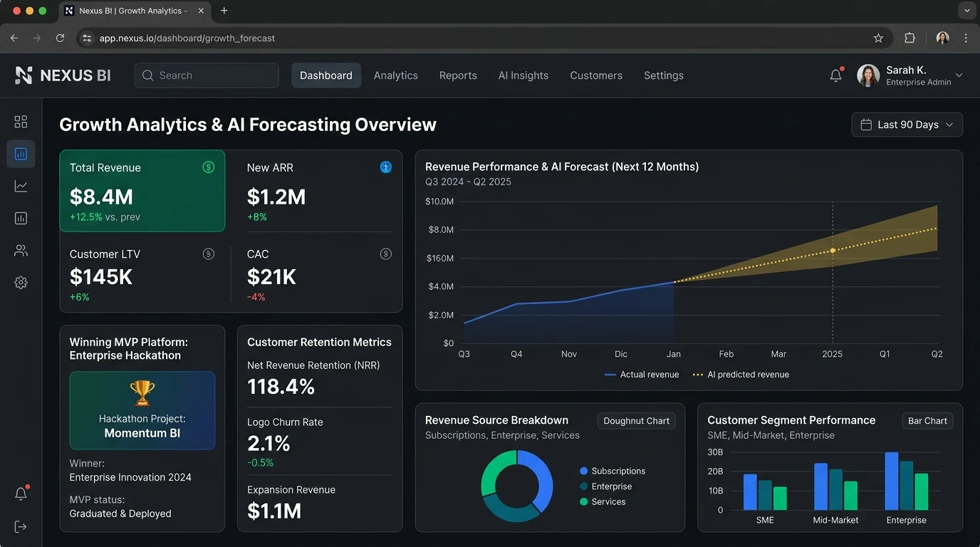Select the highlighted blue bar-chart sidebar icon
Viewport: 980px width, 547px height.
pos(21,154)
